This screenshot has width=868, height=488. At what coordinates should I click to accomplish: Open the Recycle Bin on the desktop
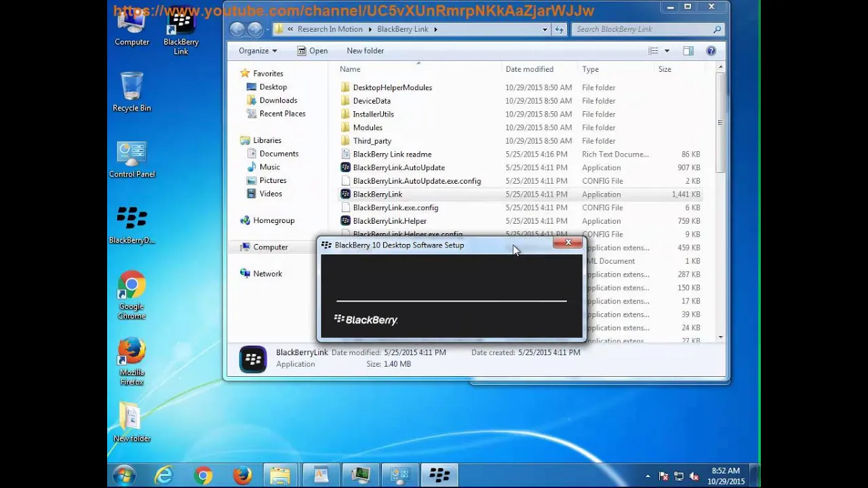(x=132, y=92)
